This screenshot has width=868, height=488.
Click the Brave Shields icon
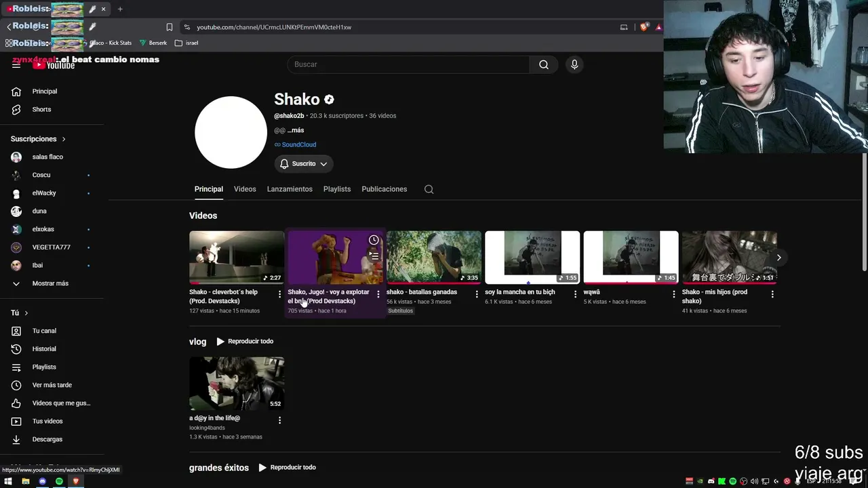point(644,27)
